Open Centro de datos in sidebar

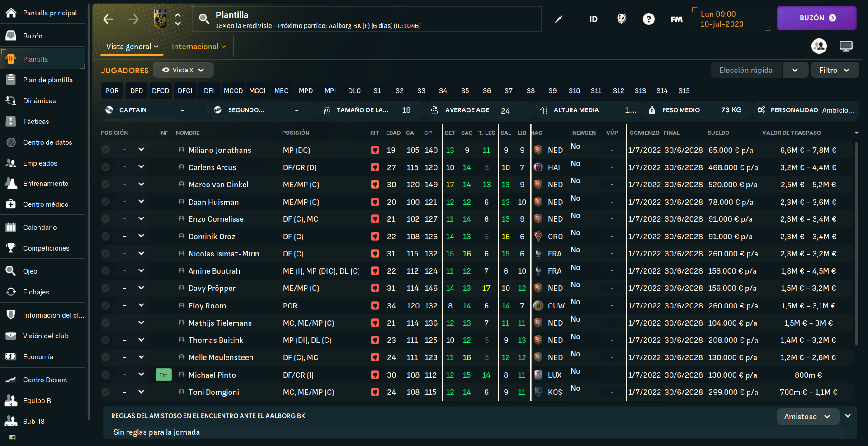pos(43,142)
